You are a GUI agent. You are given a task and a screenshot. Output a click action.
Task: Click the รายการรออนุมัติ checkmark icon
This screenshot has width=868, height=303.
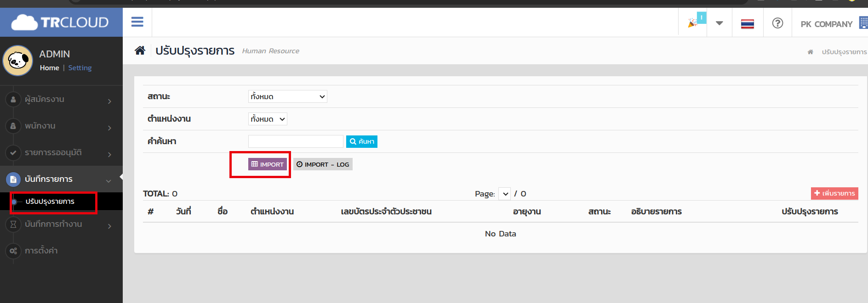(13, 152)
